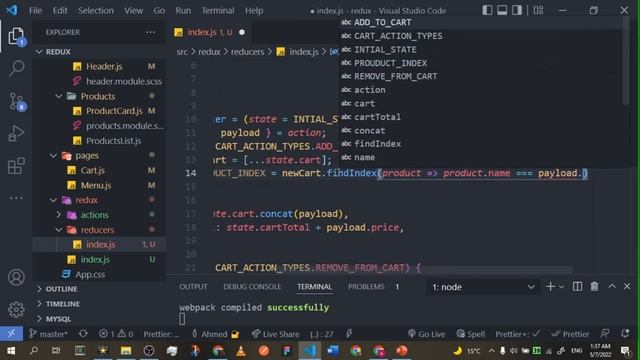Toggle secondary side bar layout icon
This screenshot has height=360, width=640.
[517, 10]
